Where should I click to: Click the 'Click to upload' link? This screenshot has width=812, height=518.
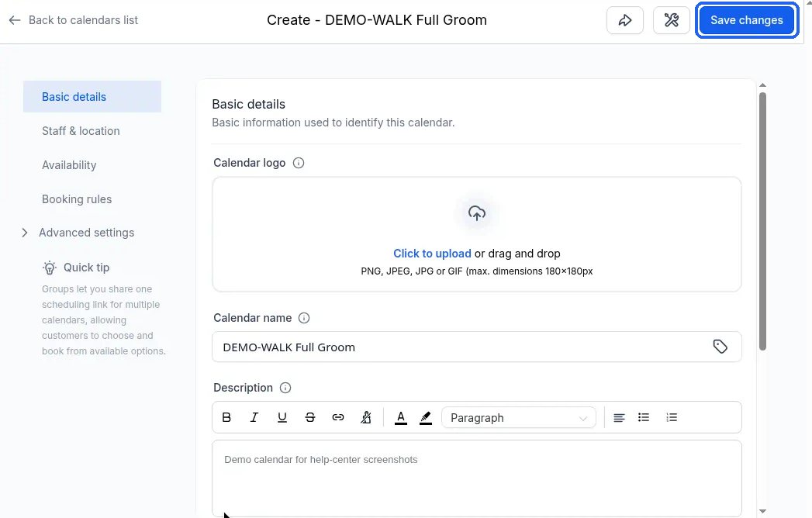[x=432, y=254]
